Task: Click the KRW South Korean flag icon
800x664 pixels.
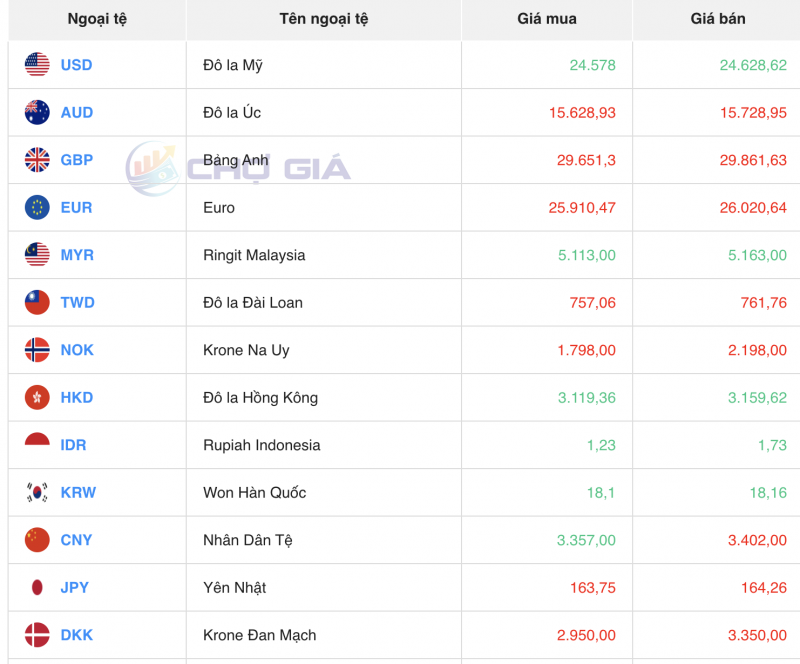Action: click(x=36, y=493)
